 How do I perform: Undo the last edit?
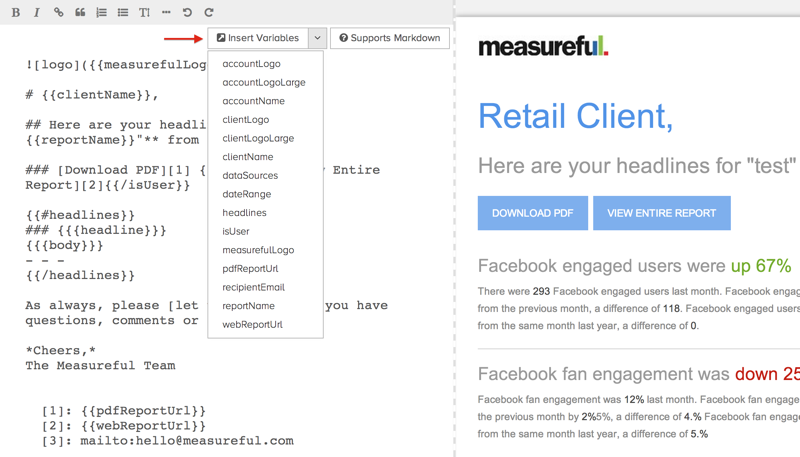[187, 13]
